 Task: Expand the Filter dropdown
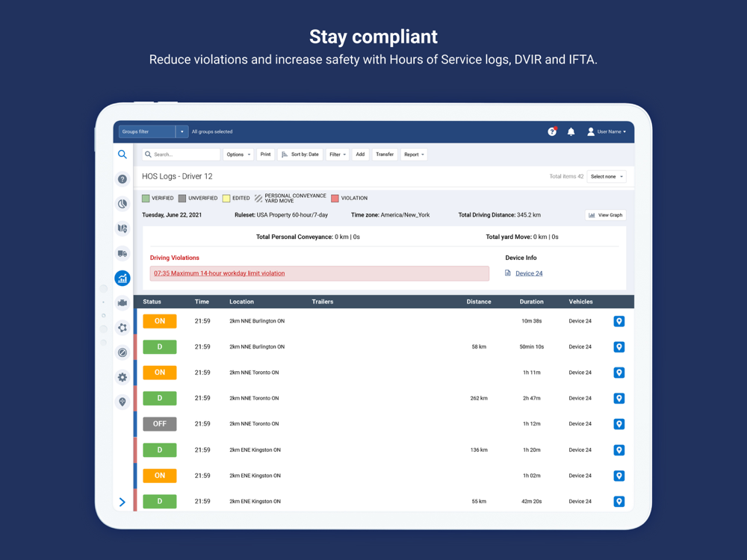[x=338, y=155]
